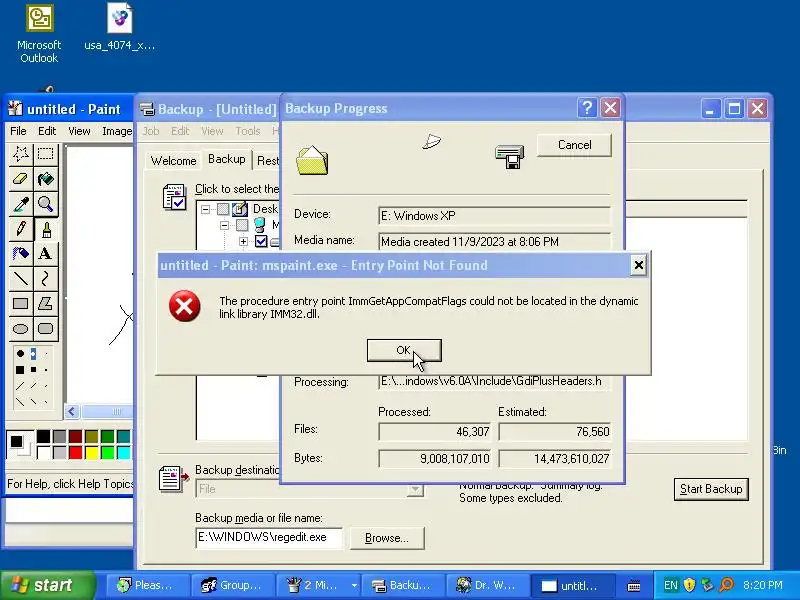Switch to the Backup tab
800x600 pixels.
[x=227, y=159]
